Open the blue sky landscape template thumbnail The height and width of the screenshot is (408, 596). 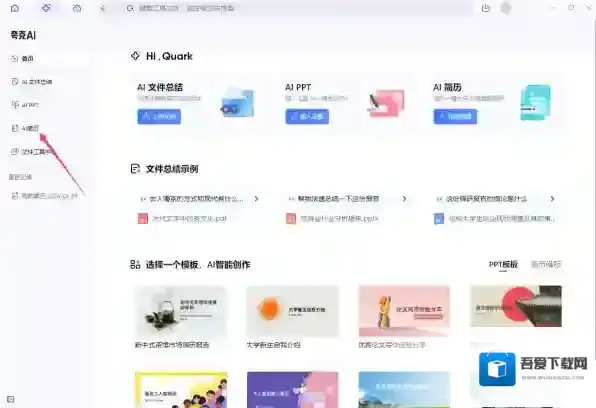[x=404, y=390]
